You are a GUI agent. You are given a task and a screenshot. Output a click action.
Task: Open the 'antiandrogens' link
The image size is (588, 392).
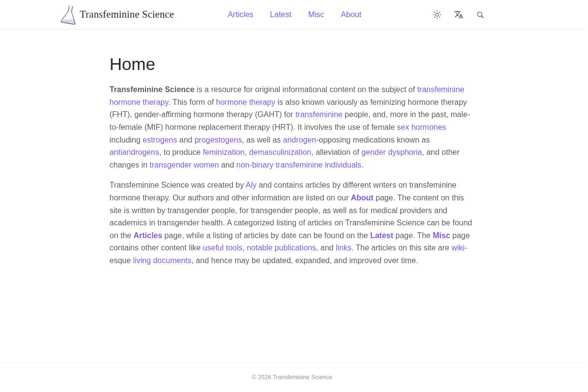[x=134, y=152]
